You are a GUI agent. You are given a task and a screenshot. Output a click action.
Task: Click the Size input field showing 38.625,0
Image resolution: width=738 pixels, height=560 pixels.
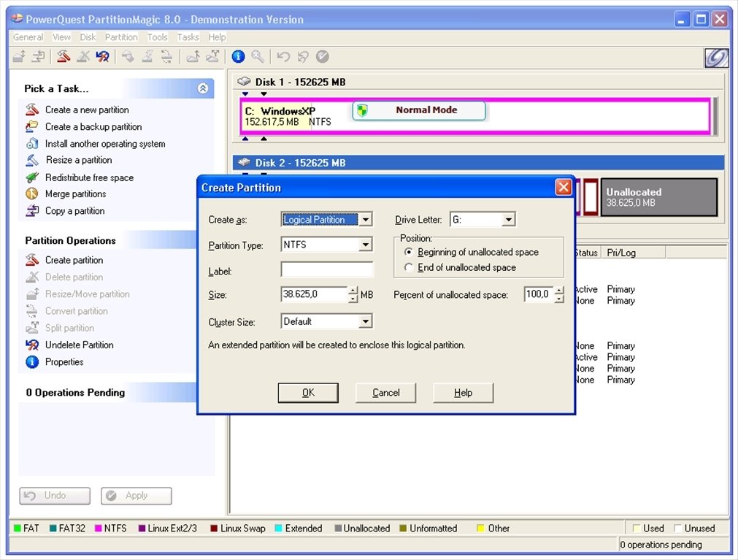click(315, 294)
